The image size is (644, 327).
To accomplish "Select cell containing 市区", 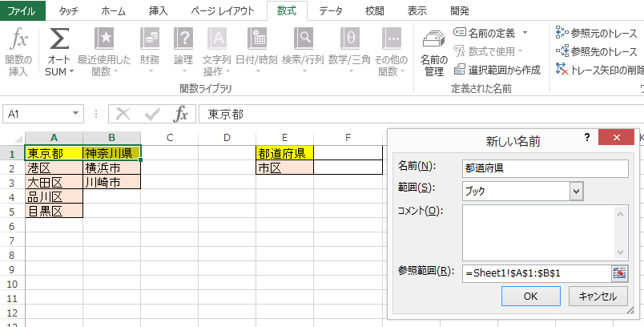I will [284, 168].
